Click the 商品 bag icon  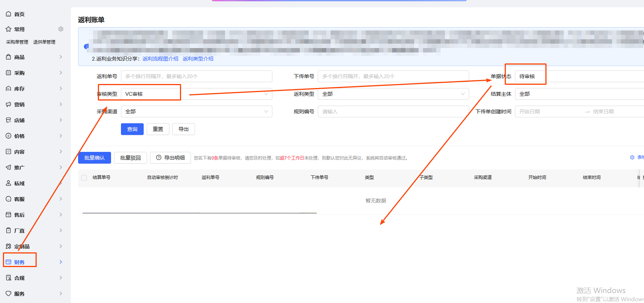tap(8, 57)
